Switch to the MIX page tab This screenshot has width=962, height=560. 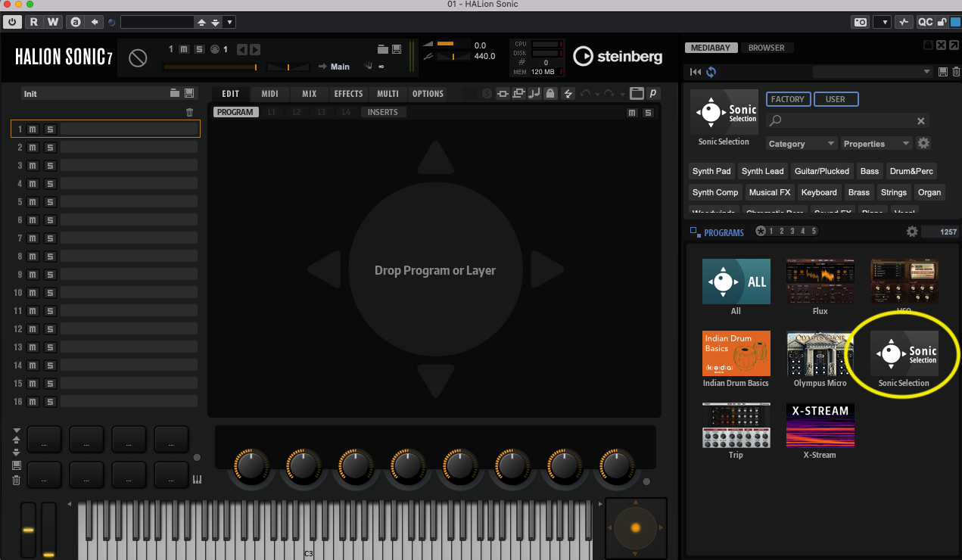click(x=310, y=94)
